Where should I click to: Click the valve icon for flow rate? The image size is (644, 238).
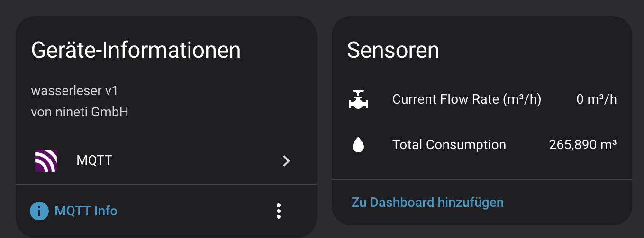(358, 99)
